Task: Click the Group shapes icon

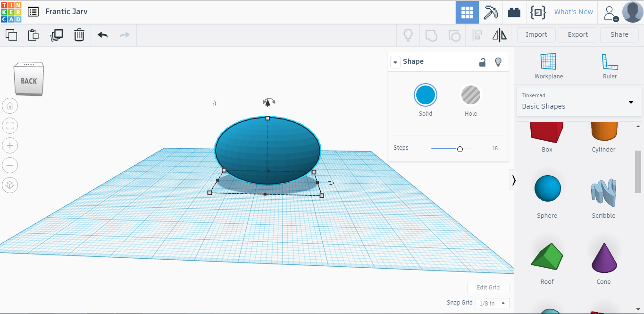Action: click(x=431, y=35)
